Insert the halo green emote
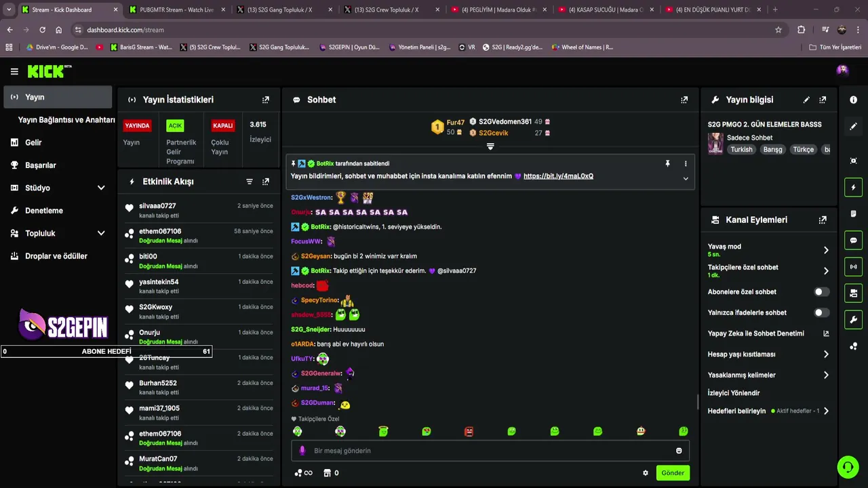 point(383,431)
